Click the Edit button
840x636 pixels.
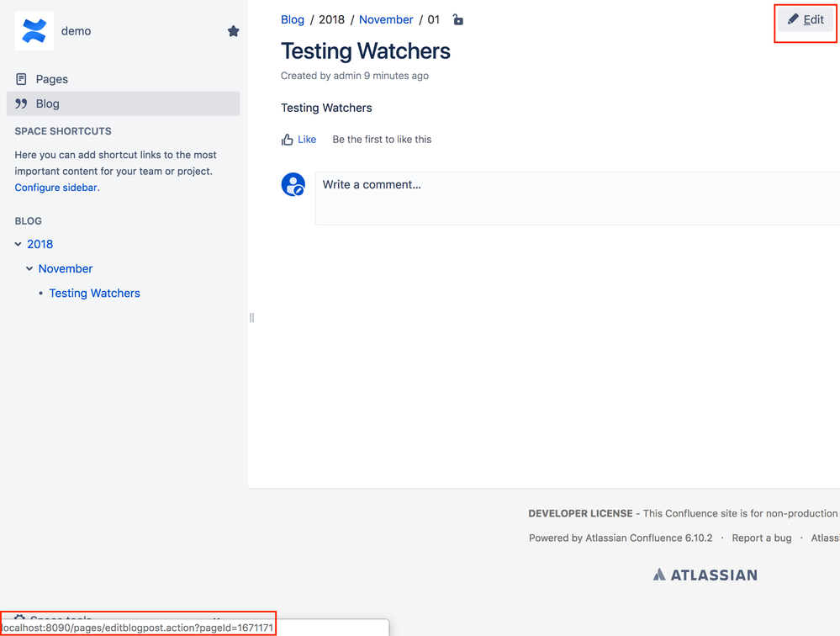tap(806, 20)
